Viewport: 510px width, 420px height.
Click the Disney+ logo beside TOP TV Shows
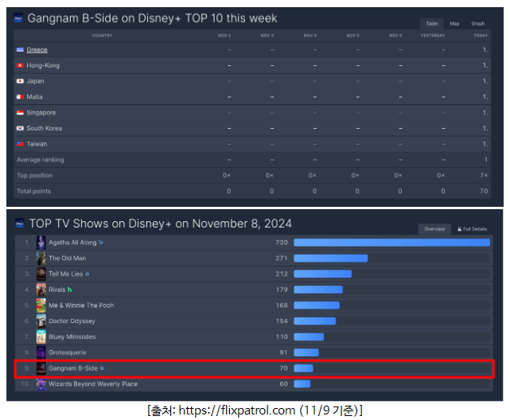click(x=20, y=224)
